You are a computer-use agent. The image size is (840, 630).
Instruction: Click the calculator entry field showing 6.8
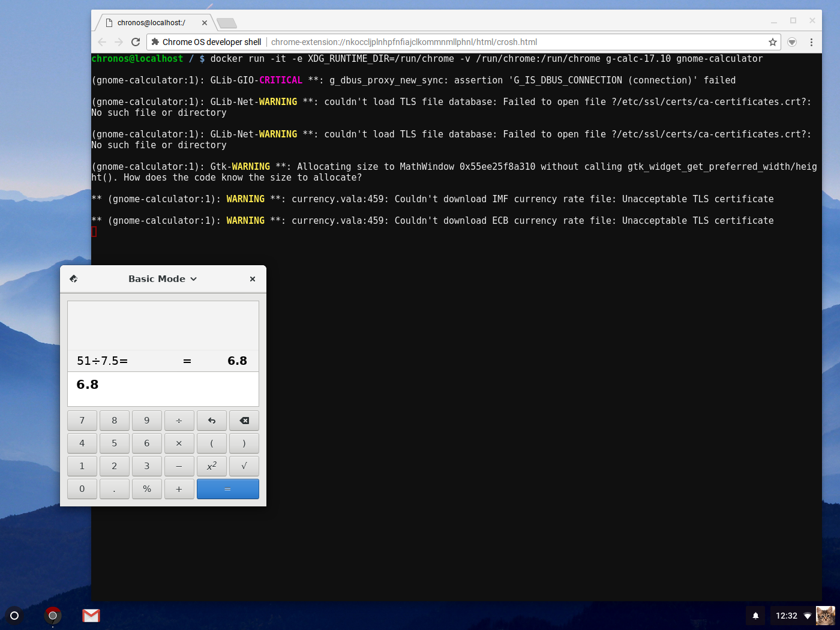pos(163,389)
